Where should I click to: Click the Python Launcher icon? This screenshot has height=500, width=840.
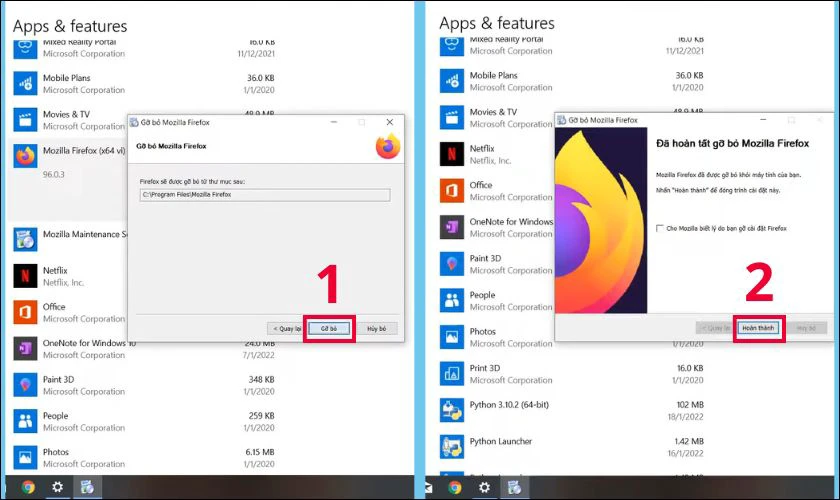click(x=452, y=446)
